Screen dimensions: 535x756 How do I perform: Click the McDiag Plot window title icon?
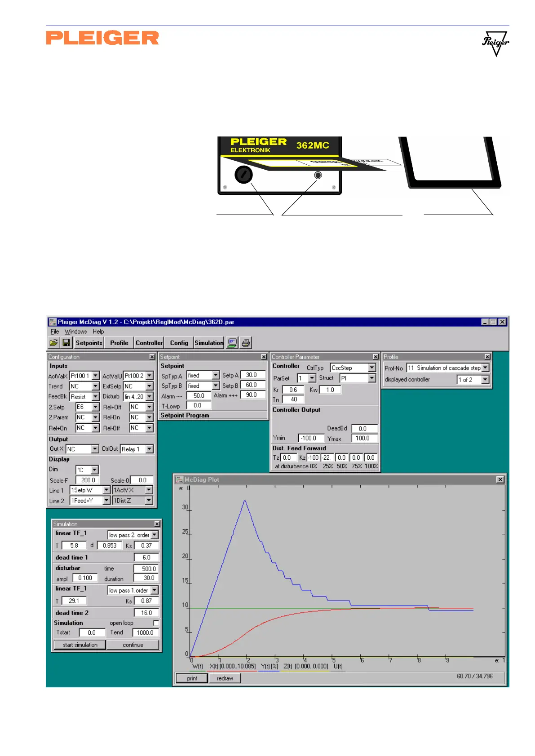pos(179,479)
